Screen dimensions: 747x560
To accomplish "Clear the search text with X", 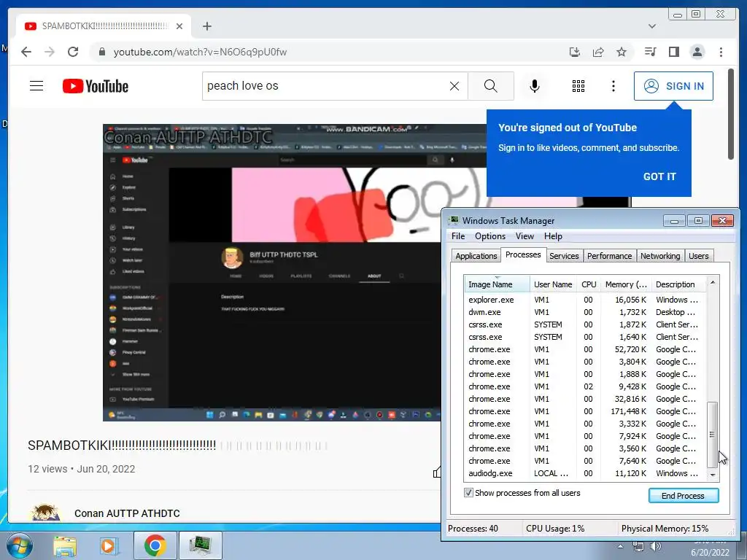I will point(454,86).
